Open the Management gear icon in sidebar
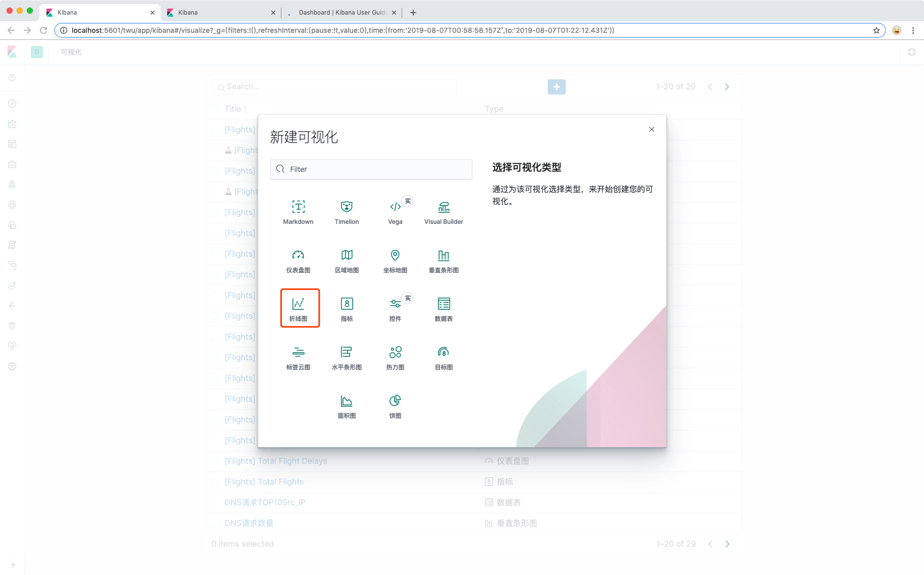924x575 pixels. 12,366
